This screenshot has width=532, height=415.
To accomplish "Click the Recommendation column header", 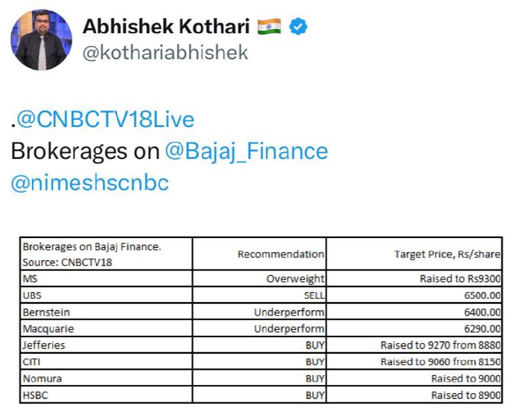I will [259, 254].
